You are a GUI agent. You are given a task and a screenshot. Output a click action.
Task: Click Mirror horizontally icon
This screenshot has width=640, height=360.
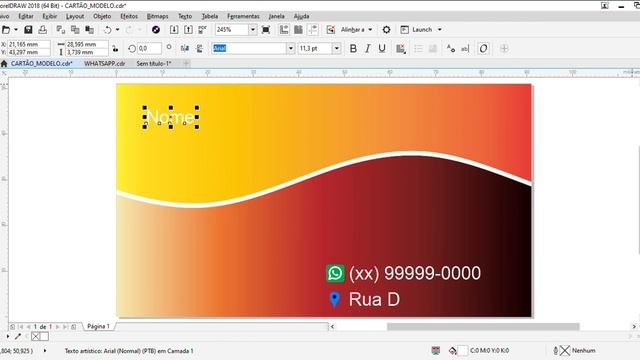click(x=185, y=49)
